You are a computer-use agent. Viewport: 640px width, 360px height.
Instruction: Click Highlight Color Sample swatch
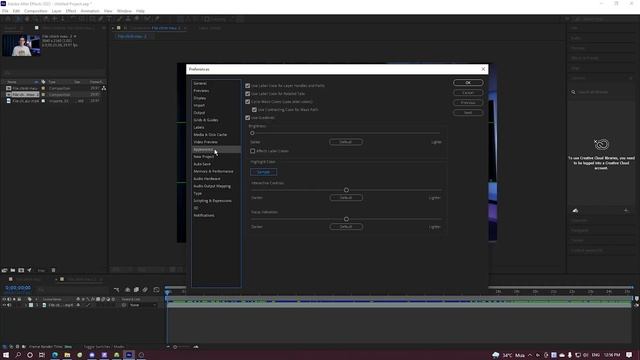263,172
